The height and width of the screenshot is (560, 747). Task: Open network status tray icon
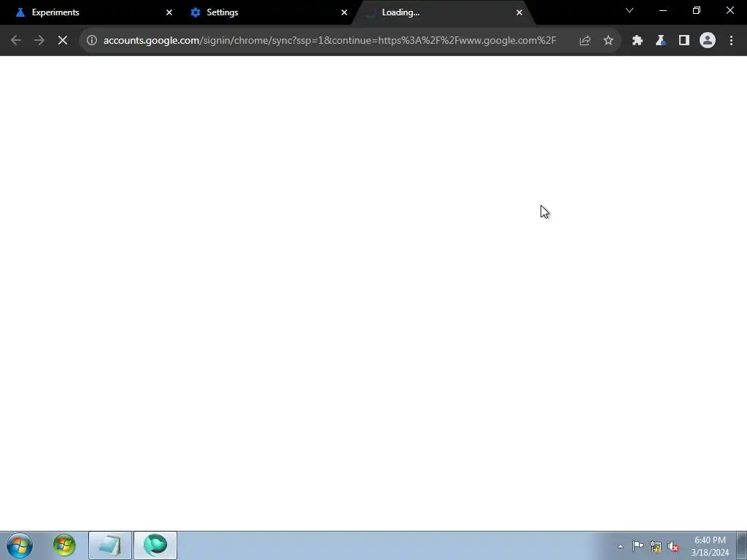tap(656, 546)
